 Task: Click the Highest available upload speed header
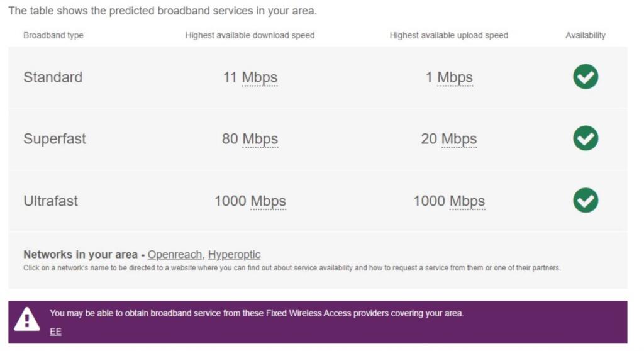click(x=448, y=35)
